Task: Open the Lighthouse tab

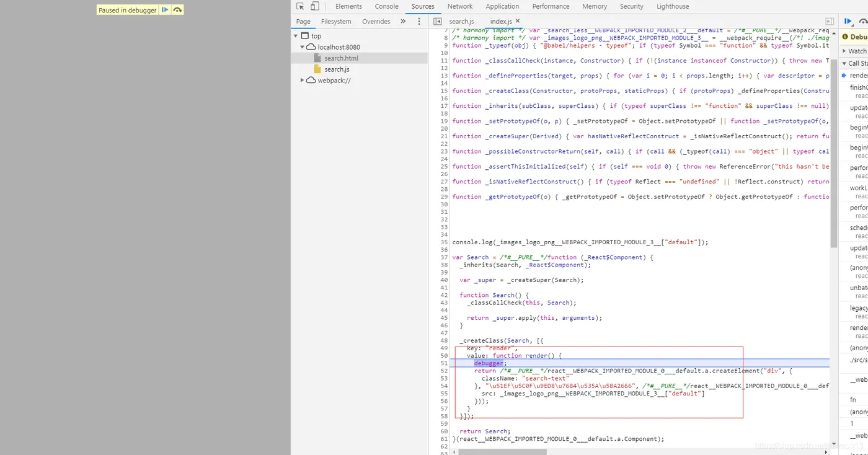Action: tap(673, 6)
